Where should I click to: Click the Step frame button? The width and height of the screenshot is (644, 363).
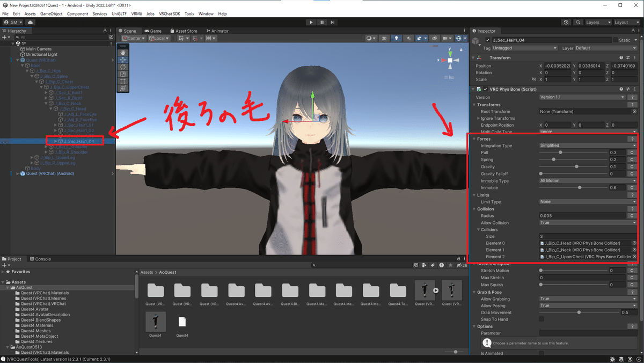pyautogui.click(x=333, y=23)
